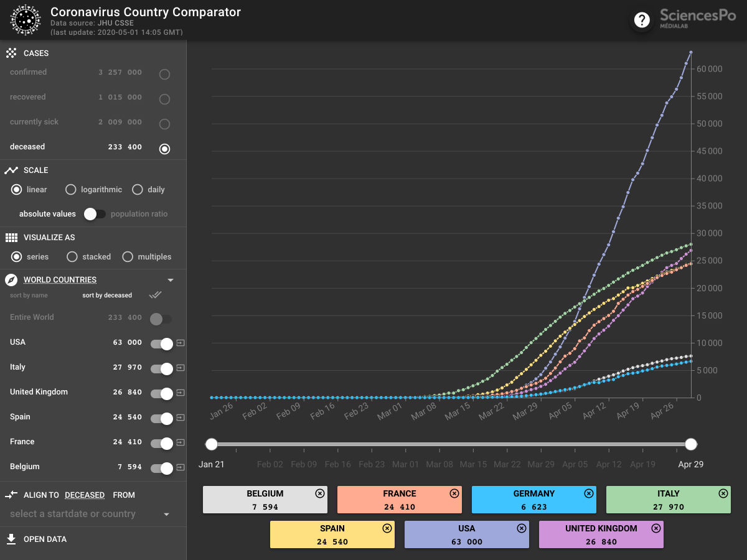Sort countries by name
The width and height of the screenshot is (747, 560).
(29, 296)
